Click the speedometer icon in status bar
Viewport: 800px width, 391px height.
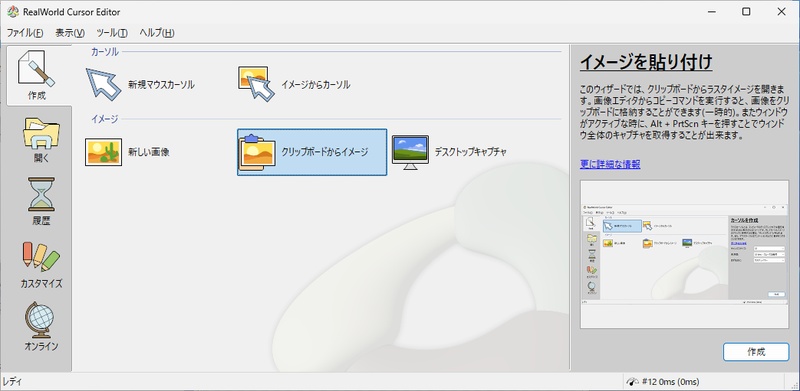[632, 381]
